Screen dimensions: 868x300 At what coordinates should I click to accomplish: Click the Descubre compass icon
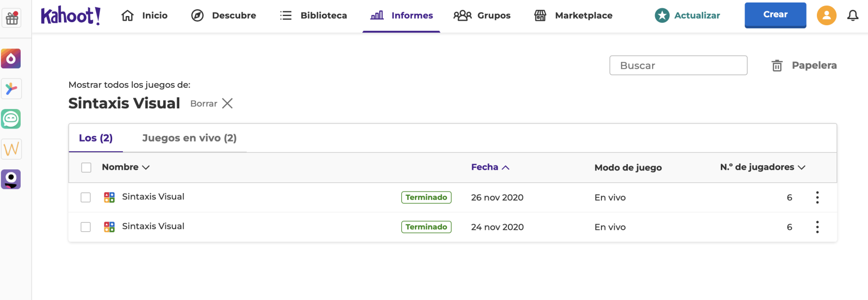[197, 15]
